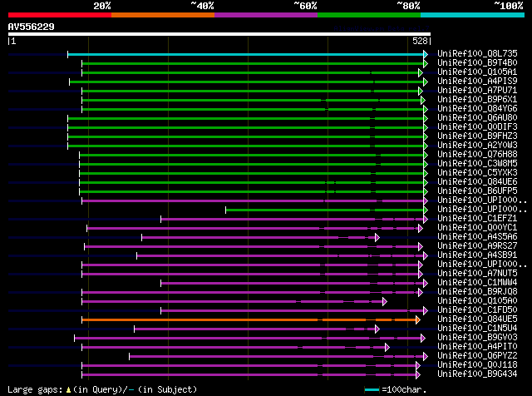Open the UniRef100_Q6AU80 hit label
Screen dimensions: 532x396
(477, 118)
